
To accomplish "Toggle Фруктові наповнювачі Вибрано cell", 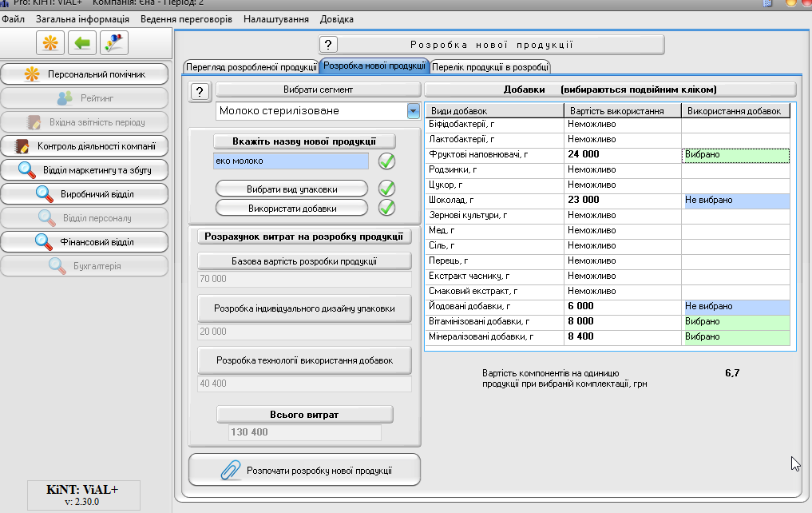I will 736,154.
